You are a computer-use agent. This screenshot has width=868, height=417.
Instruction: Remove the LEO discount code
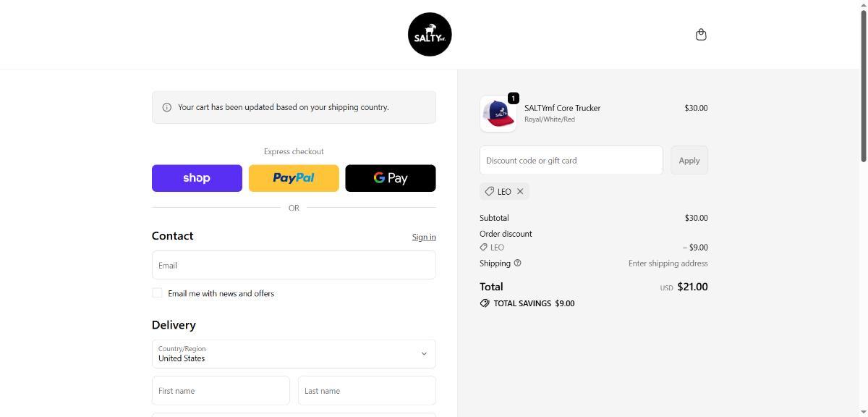point(520,192)
